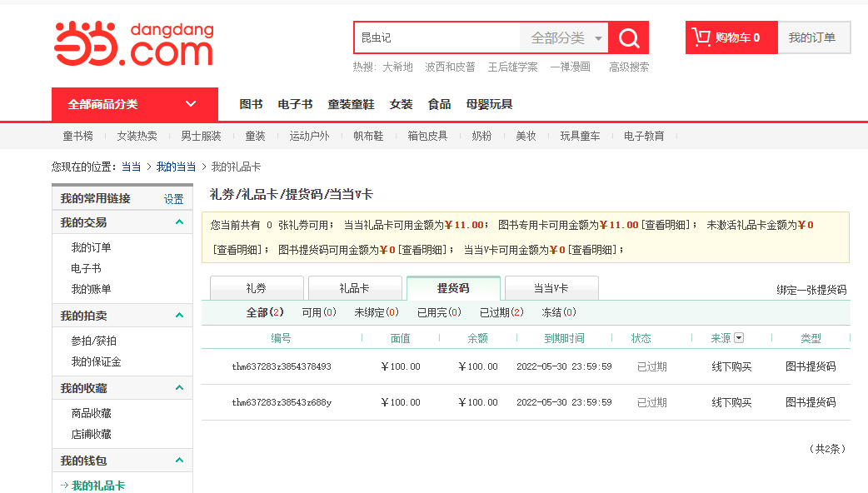Filter by 未绑定(0)

377,312
